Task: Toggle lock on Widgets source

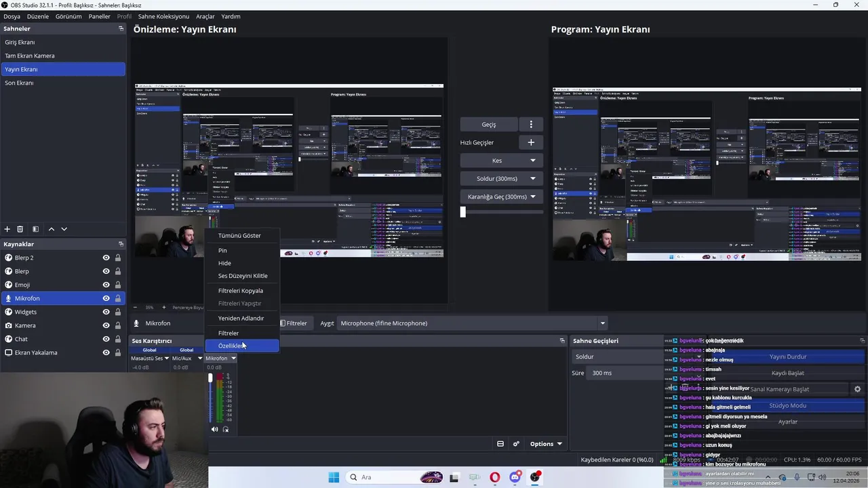Action: 118,312
